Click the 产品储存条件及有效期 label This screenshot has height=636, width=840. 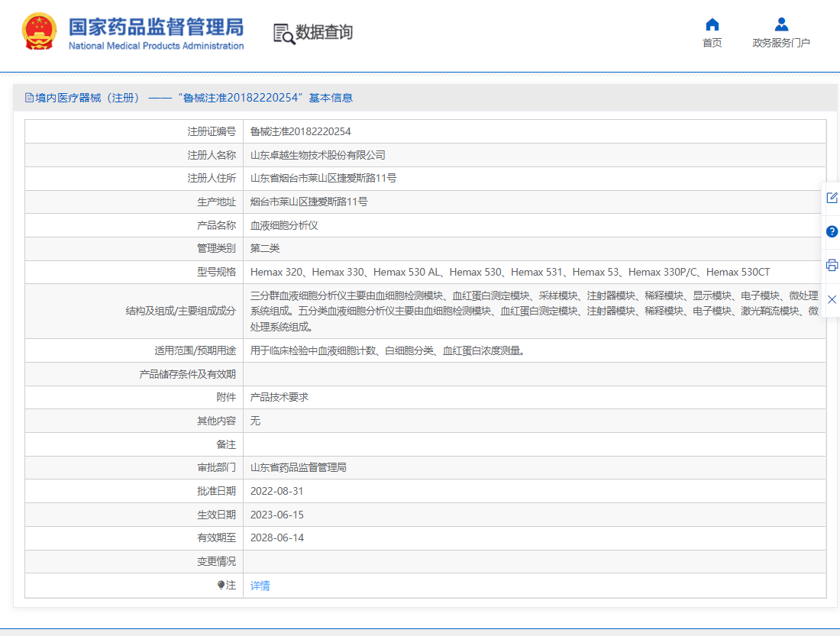pyautogui.click(x=188, y=374)
